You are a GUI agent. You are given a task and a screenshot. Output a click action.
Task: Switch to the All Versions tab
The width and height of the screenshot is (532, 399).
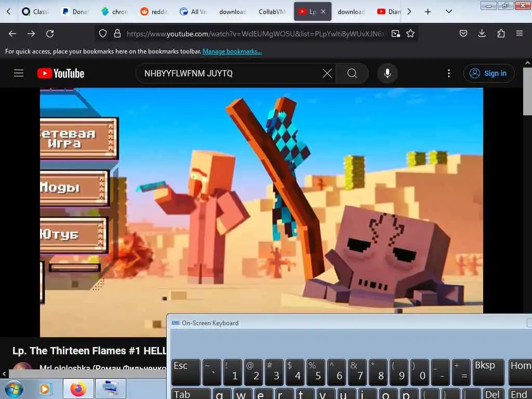(x=193, y=11)
